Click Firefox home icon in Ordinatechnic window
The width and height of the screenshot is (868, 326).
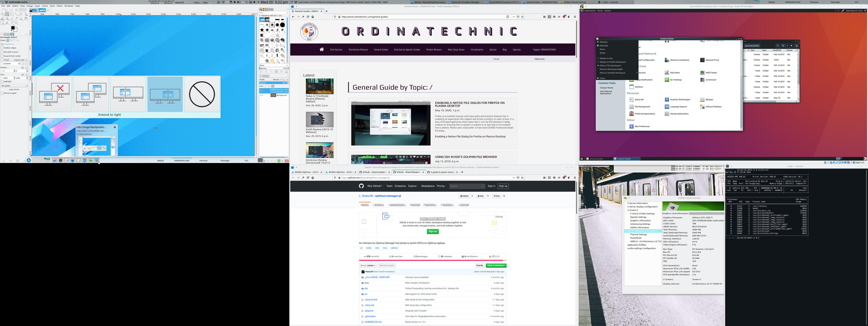313,17
